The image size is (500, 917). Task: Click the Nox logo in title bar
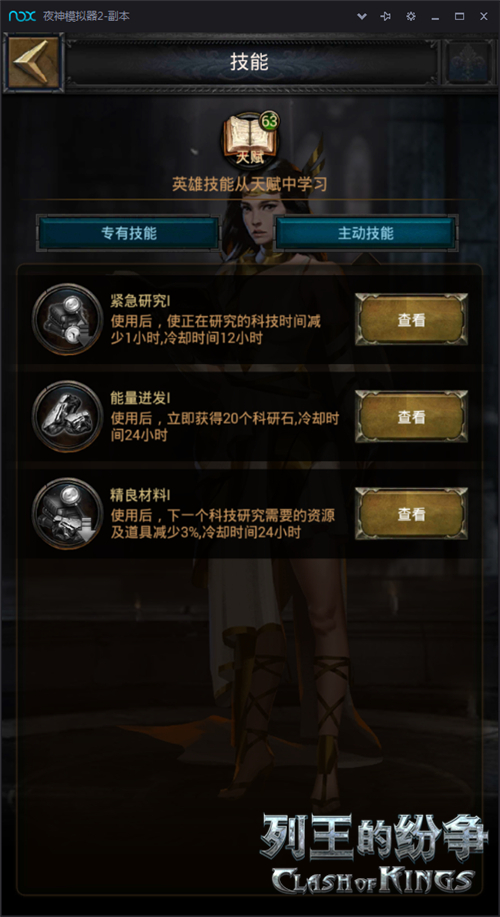[22, 16]
